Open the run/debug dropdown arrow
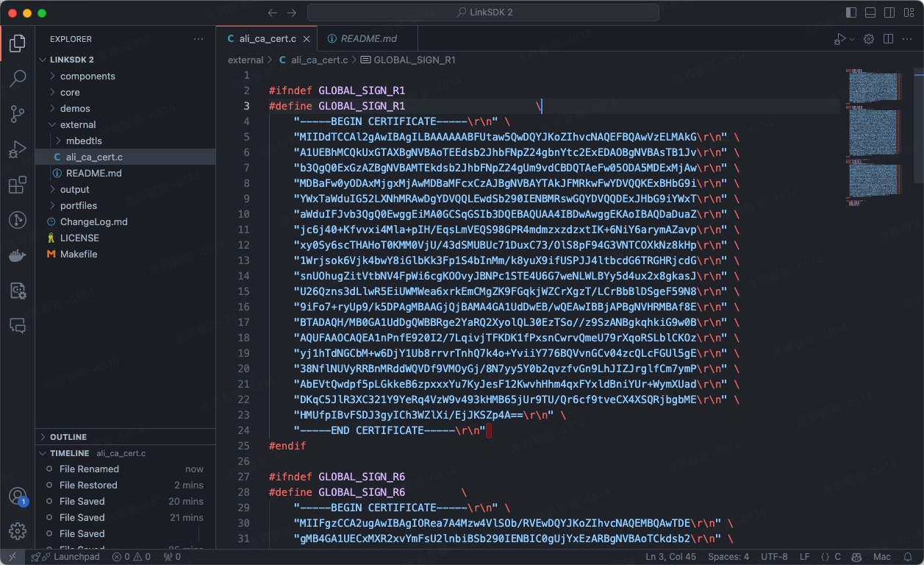 [852, 39]
